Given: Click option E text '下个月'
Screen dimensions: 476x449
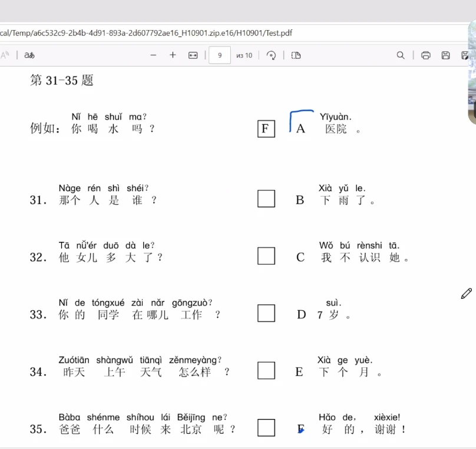Looking at the screenshot, I should pos(343,372).
